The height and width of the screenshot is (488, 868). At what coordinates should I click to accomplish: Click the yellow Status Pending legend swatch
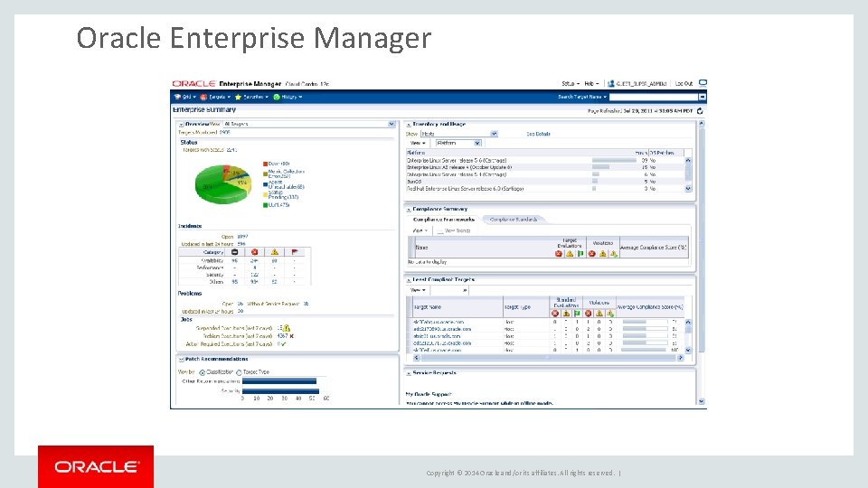[265, 194]
